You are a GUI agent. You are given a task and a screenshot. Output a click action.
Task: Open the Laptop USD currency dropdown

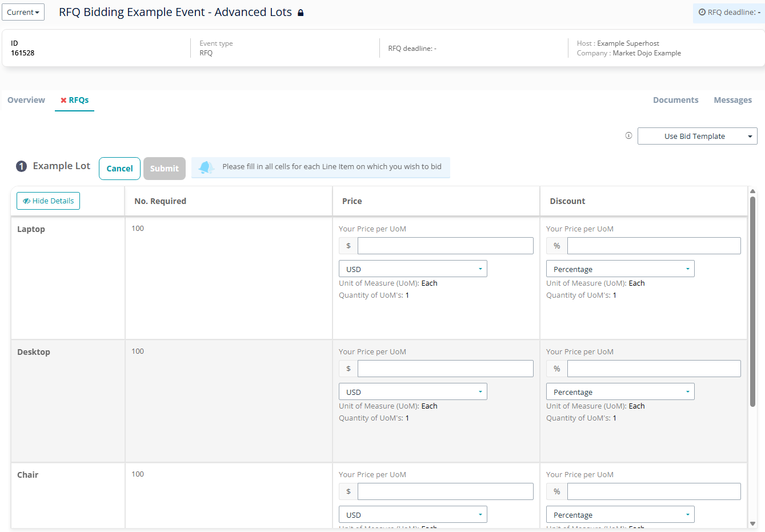pos(413,269)
